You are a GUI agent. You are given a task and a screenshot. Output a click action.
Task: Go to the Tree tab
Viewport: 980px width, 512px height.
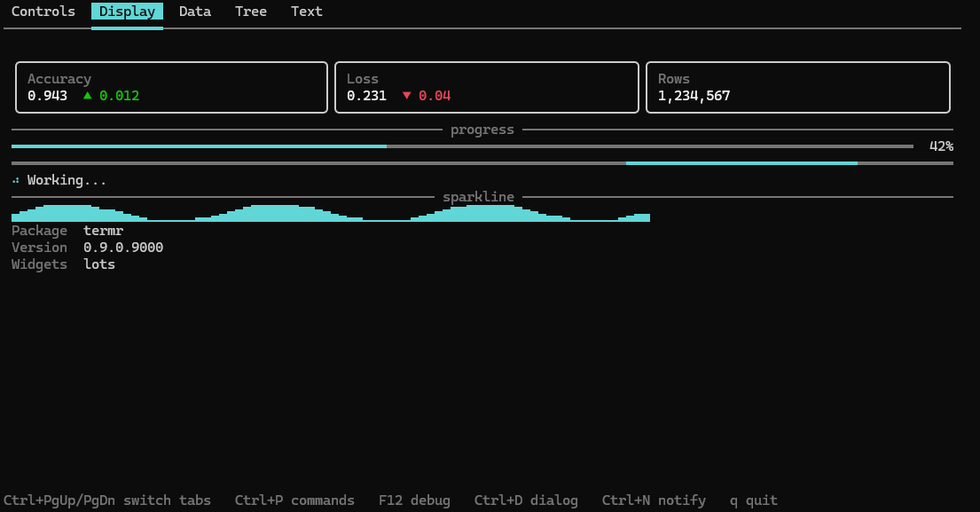[x=251, y=12]
